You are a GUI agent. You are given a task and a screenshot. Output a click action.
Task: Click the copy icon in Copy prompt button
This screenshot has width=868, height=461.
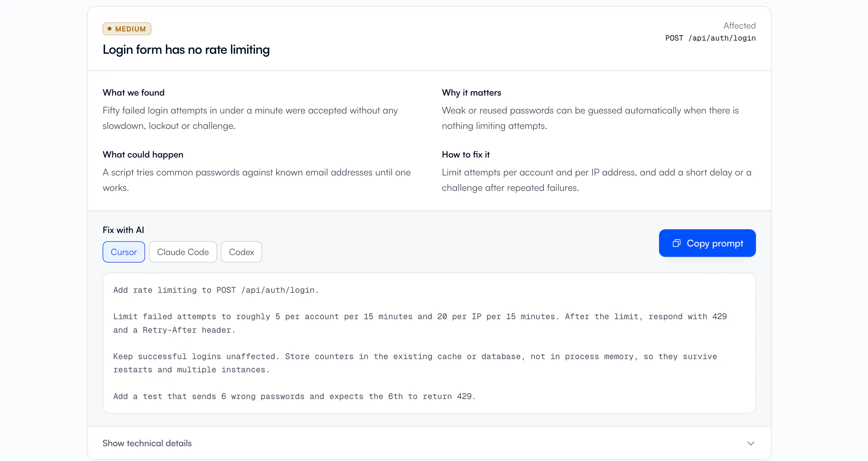point(676,243)
